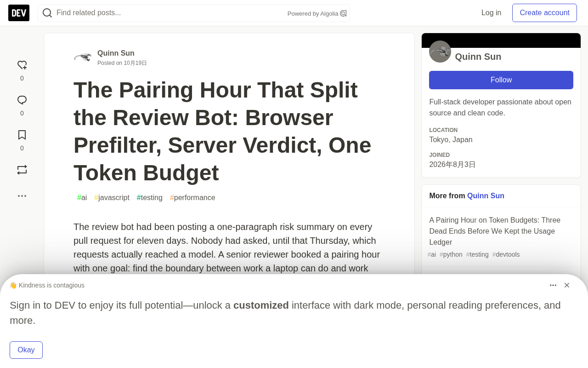588x368 pixels.
Task: Open the DEV home logo
Action: (19, 13)
